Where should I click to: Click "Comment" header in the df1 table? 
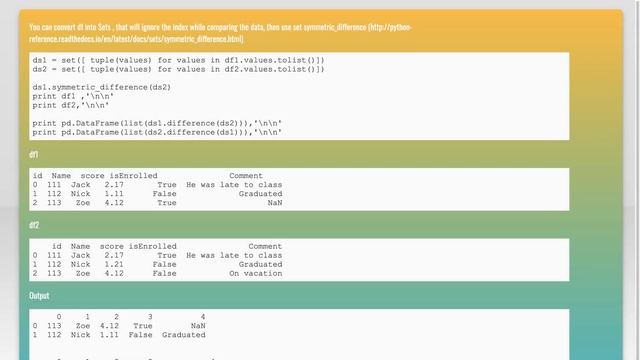click(x=246, y=176)
